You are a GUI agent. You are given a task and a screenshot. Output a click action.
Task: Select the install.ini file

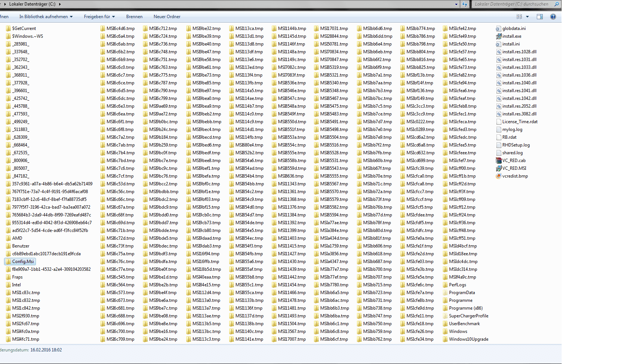(508, 44)
